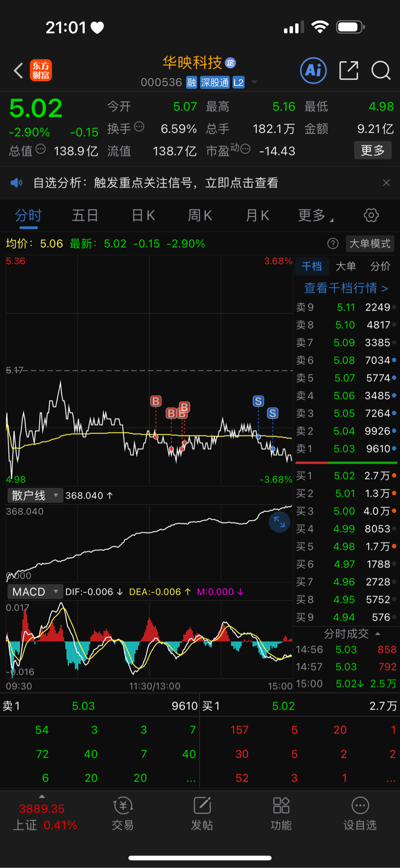
Task: Open the search magnifier icon
Action: click(381, 70)
